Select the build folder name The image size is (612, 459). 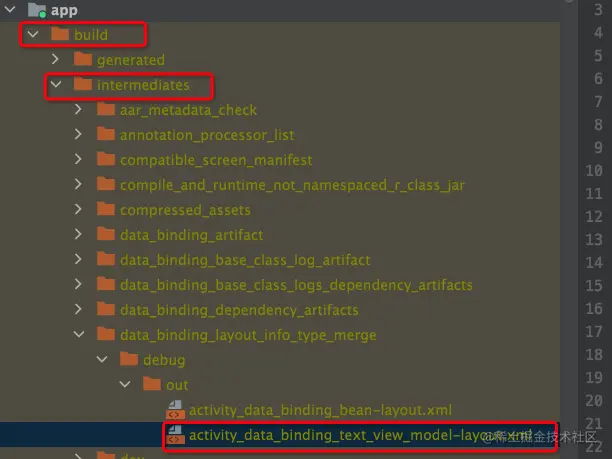point(91,35)
